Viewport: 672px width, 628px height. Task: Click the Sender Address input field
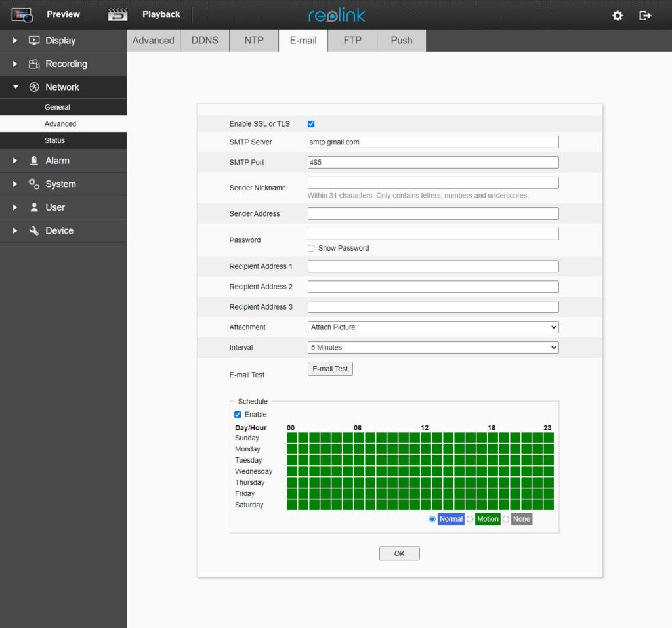coord(433,214)
